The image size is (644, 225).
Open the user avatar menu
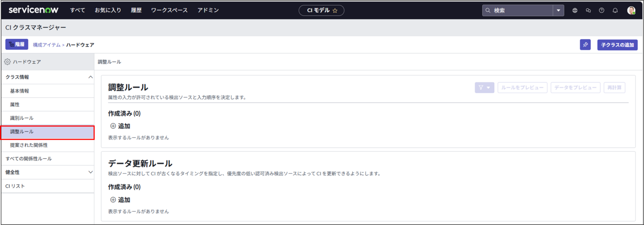pyautogui.click(x=631, y=10)
